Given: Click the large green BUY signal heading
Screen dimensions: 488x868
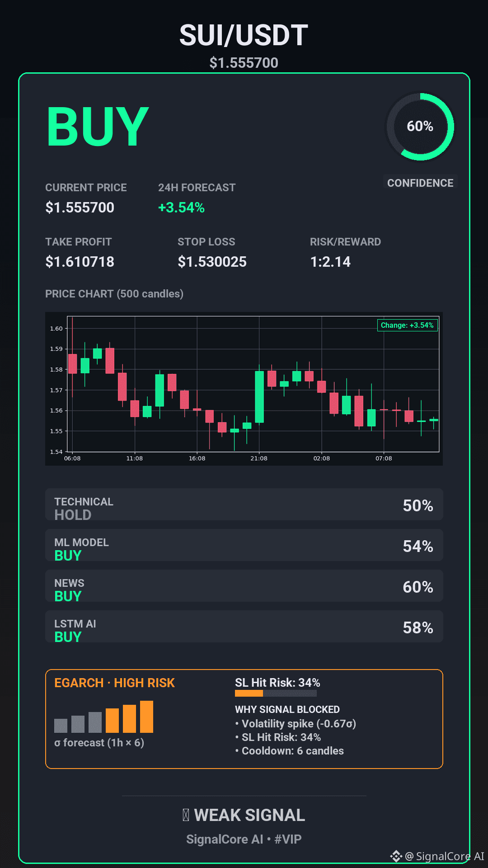Looking at the screenshot, I should [98, 127].
